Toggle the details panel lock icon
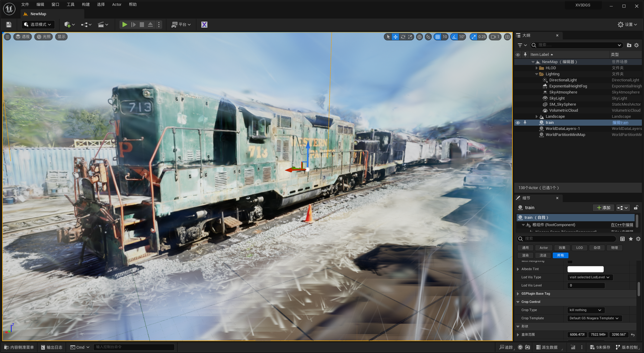 click(636, 207)
